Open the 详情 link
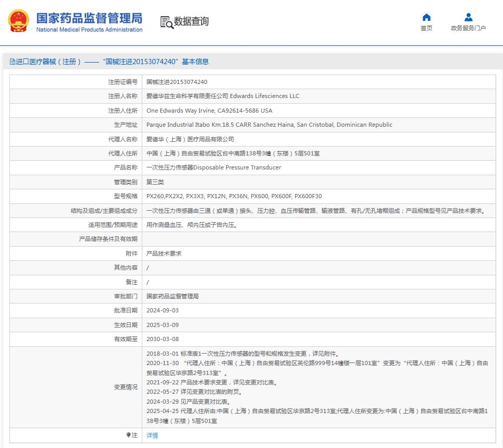Viewport: 503px width, 448px height. coord(151,435)
